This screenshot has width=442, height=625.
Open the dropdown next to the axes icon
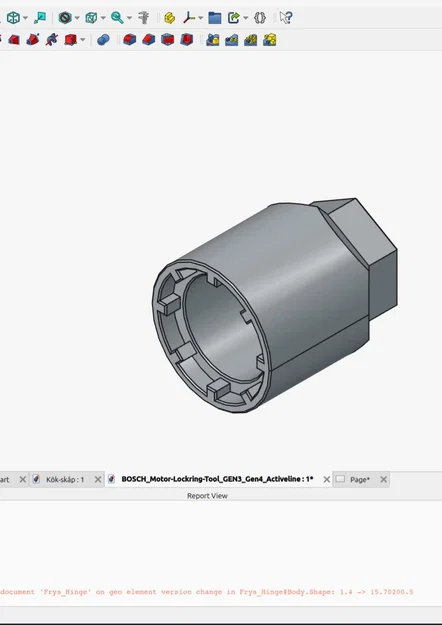tap(200, 18)
